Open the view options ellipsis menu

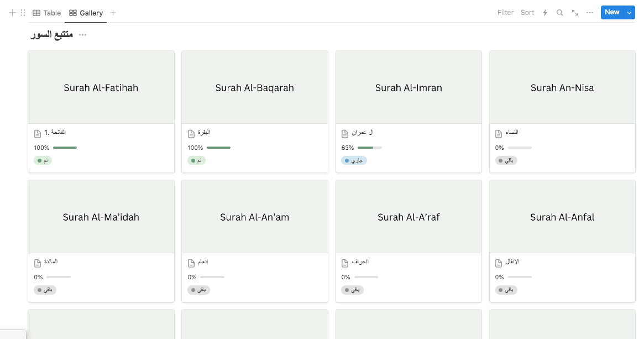point(589,12)
